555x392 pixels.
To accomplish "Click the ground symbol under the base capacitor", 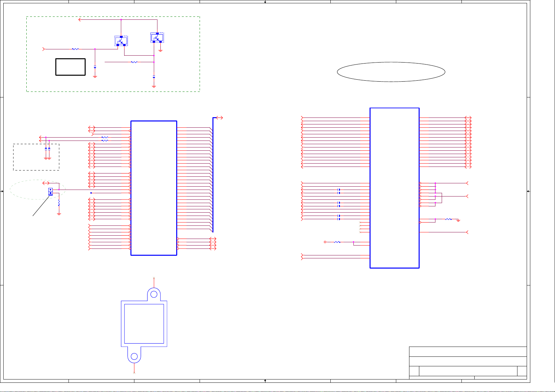I will point(95,76).
